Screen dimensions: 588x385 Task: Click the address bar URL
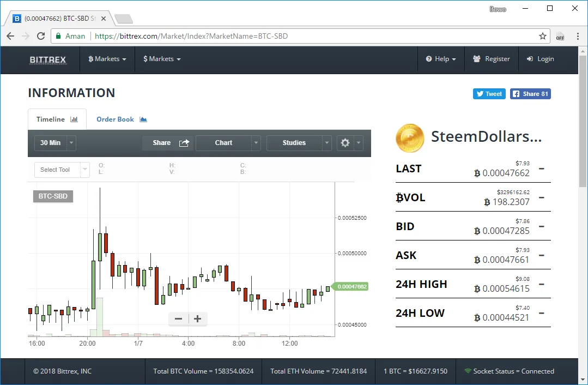click(191, 36)
